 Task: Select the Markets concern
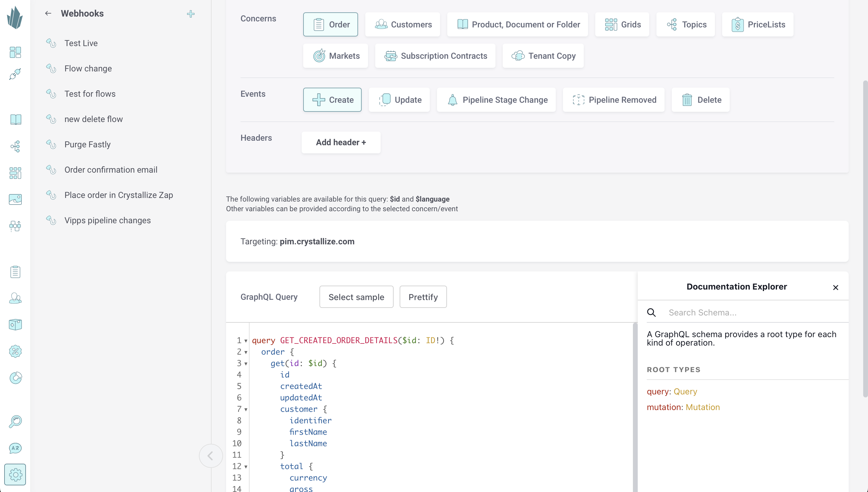[336, 56]
